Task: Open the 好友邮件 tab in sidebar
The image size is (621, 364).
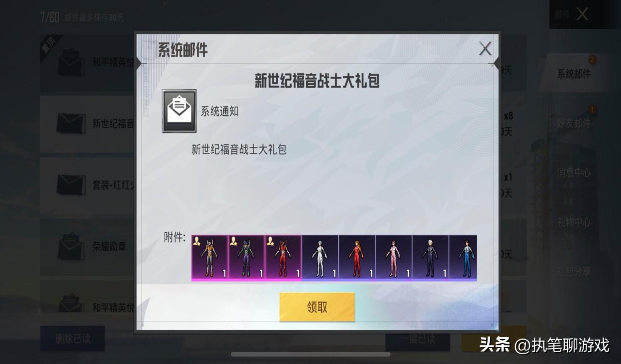Action: click(x=574, y=123)
